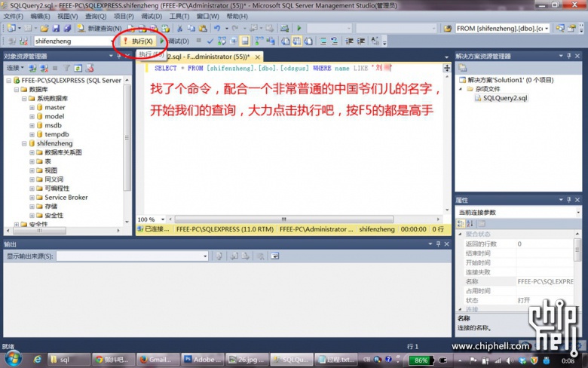Viewport: 588px width, 368px height.
Task: Click the Increase Indent icon
Action: pos(361,41)
